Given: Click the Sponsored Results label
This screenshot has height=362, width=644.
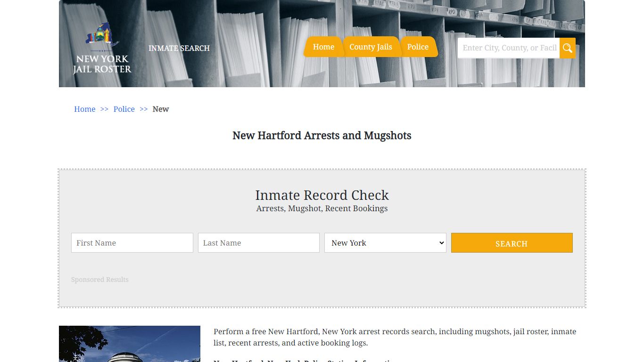Looking at the screenshot, I should coord(99,280).
